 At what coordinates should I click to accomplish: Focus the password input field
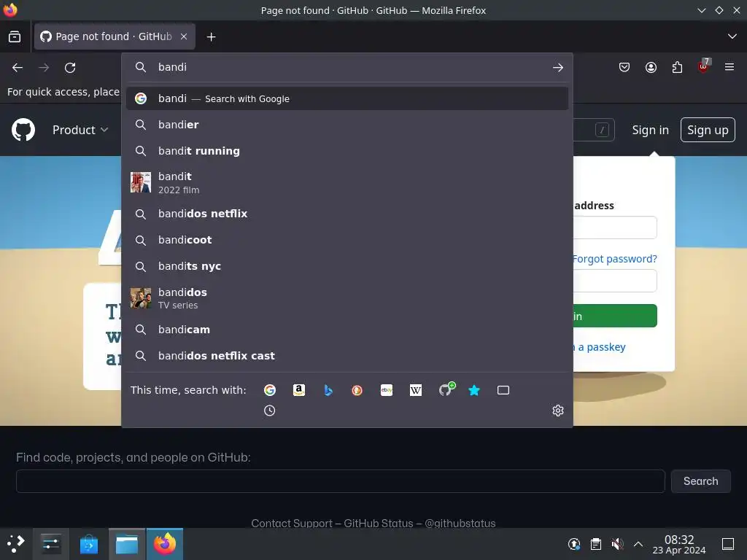(x=615, y=281)
